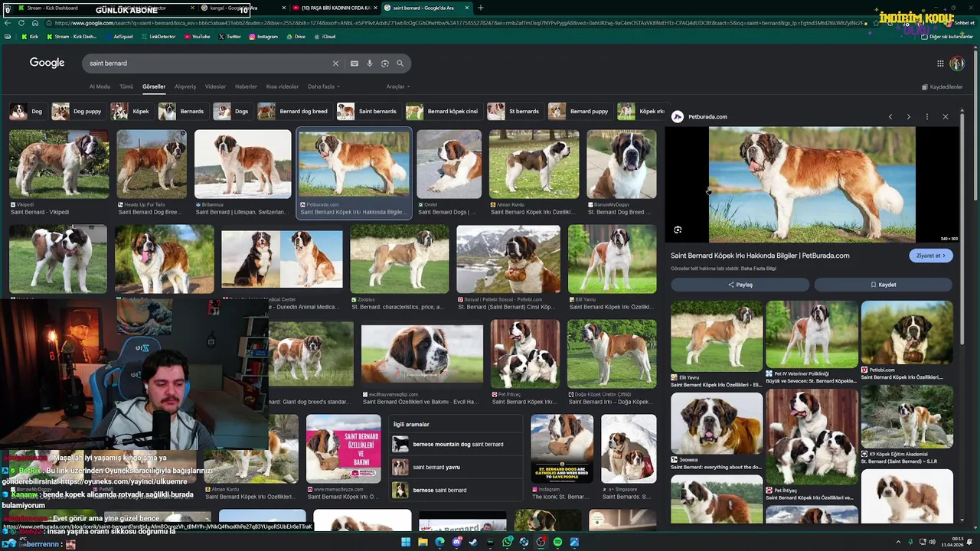Close the image preview panel
Image resolution: width=980 pixels, height=551 pixels.
(x=946, y=117)
